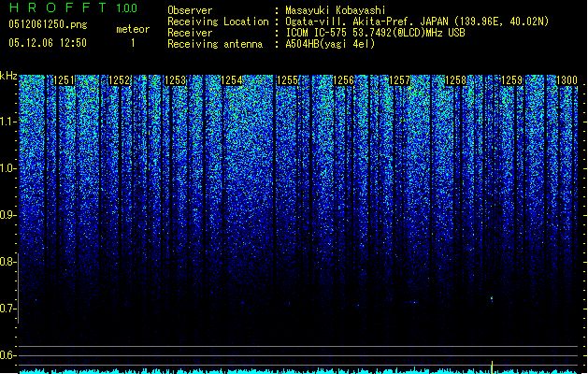The width and height of the screenshot is (588, 374).
Task: Click the yellow spike in the bottom amplitude graph
Action: 492,367
